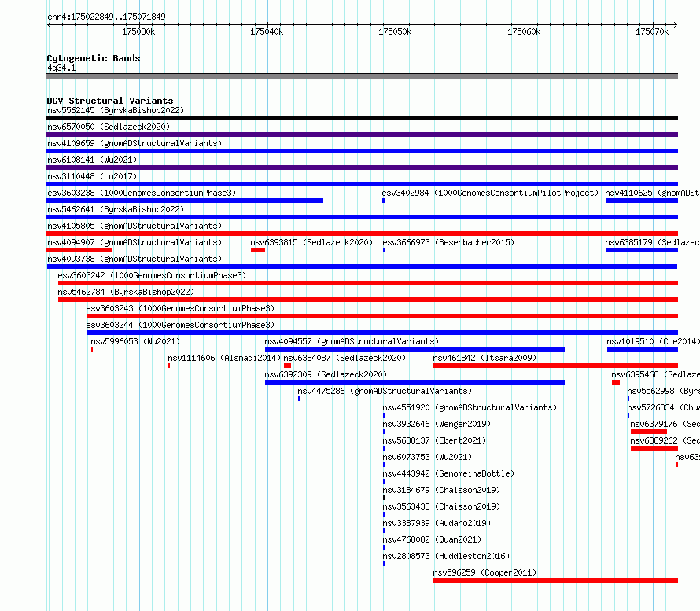Open nsv4551920 (gnomADStructuralVariants) label

click(470, 407)
